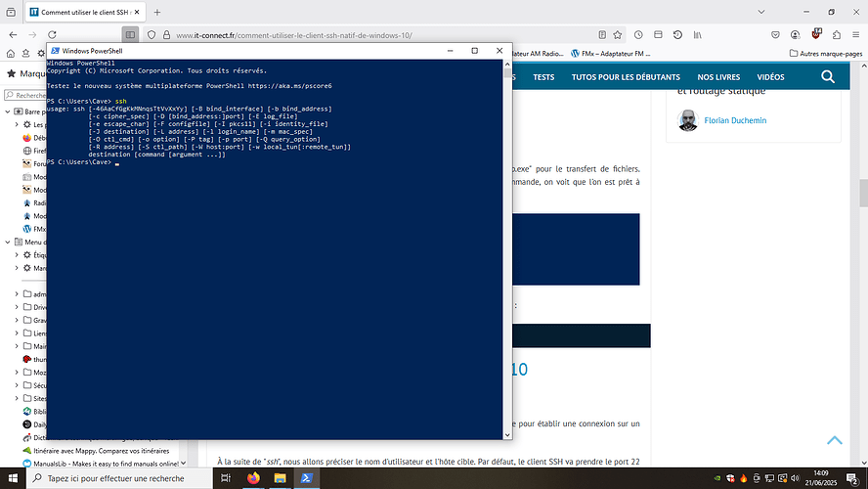This screenshot has height=489, width=868.
Task: Open Florian Duchemin author link
Action: tap(735, 120)
